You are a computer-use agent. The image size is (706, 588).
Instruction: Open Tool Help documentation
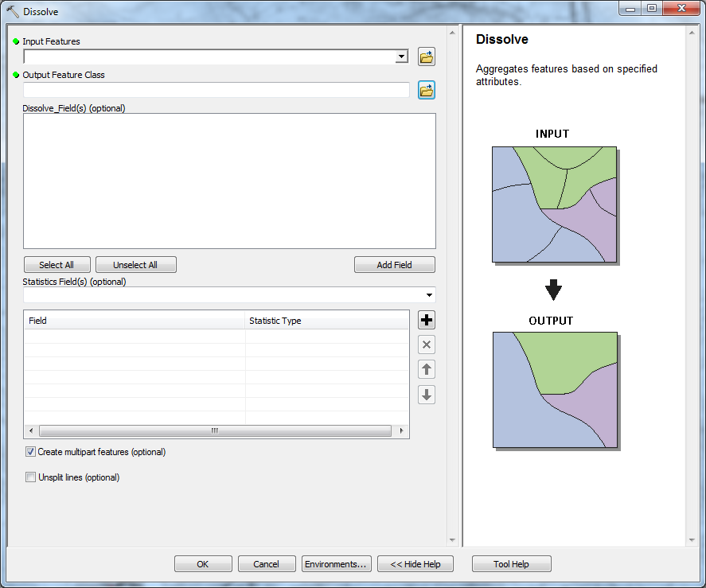[x=511, y=564]
